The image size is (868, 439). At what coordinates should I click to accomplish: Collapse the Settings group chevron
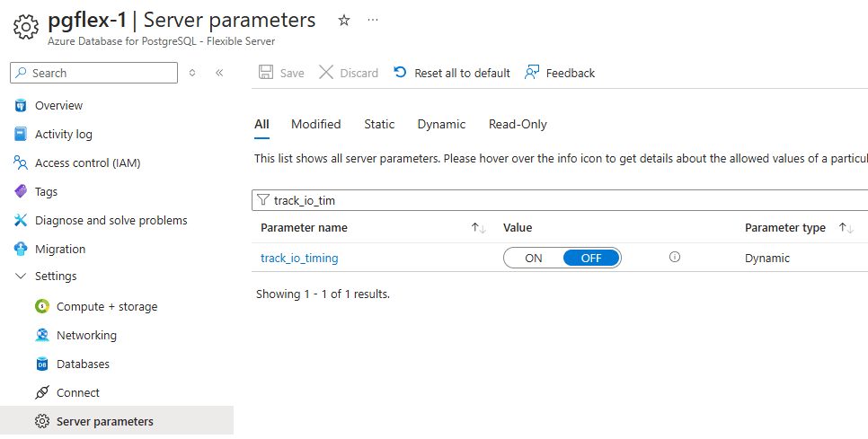pyautogui.click(x=21, y=276)
